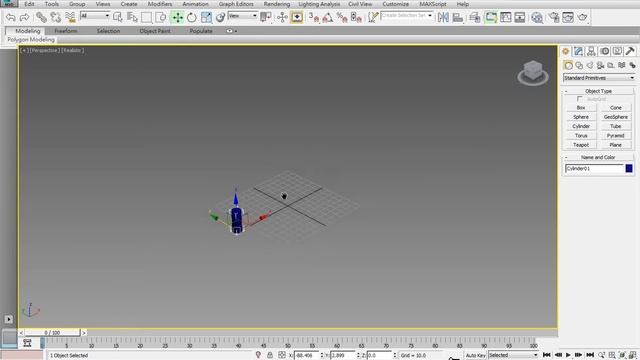Screen dimensions: 640x360
Task: Select the Select and Link tool
Action: tap(41, 17)
